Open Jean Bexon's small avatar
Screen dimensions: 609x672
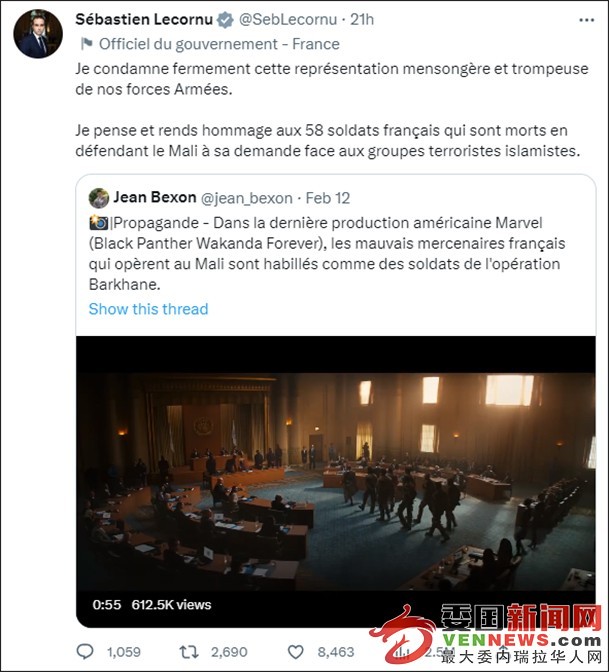click(99, 198)
